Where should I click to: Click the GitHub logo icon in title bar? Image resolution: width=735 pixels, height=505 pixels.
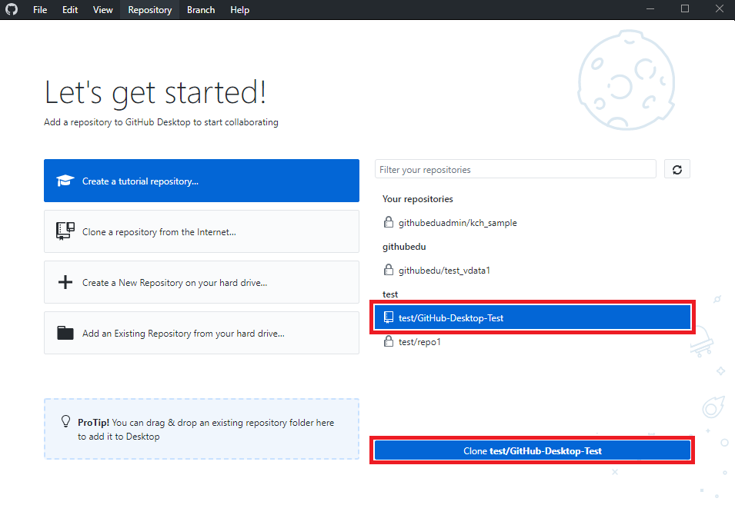pyautogui.click(x=12, y=9)
